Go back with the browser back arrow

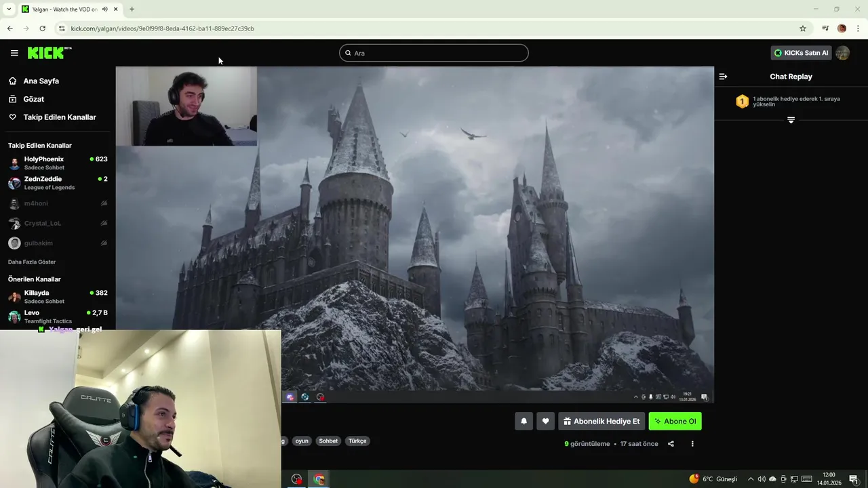pos(9,28)
